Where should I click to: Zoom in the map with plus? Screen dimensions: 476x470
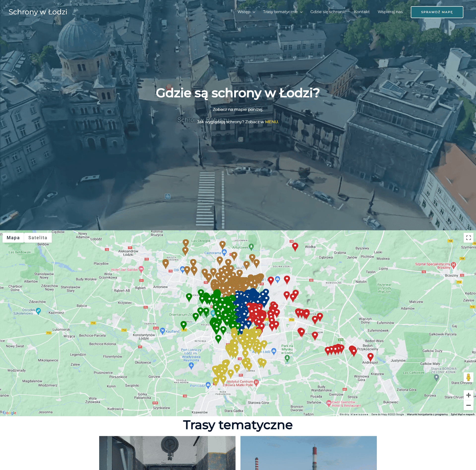(468, 395)
